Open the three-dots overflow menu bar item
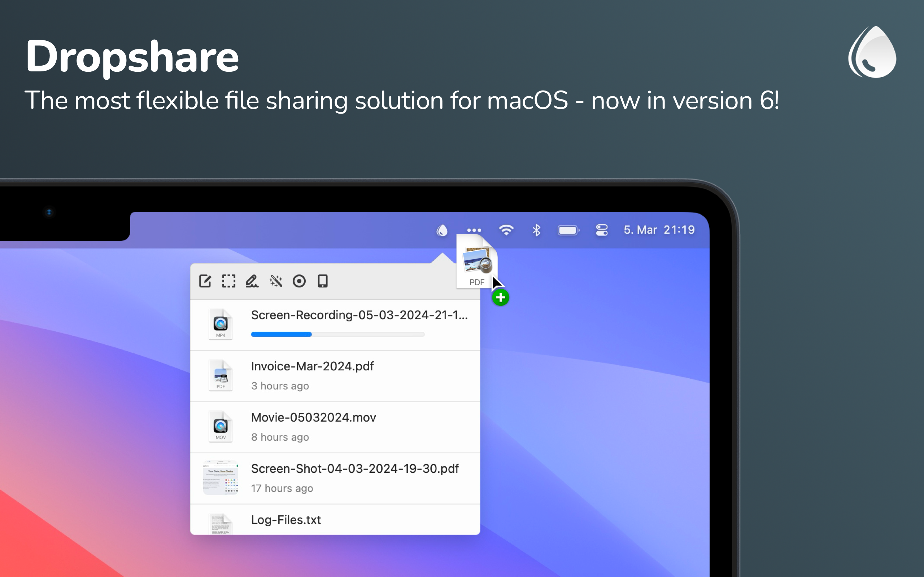Viewport: 924px width, 577px height. (474, 230)
